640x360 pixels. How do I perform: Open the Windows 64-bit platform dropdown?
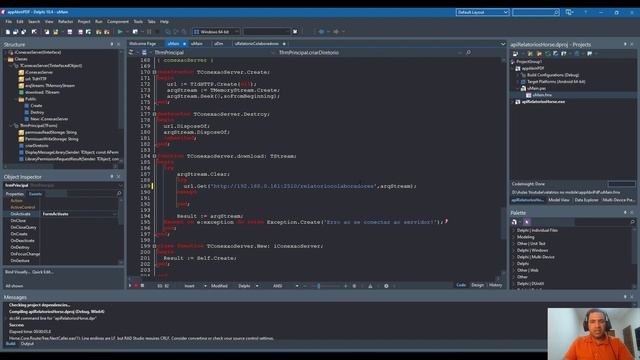pyautogui.click(x=216, y=31)
